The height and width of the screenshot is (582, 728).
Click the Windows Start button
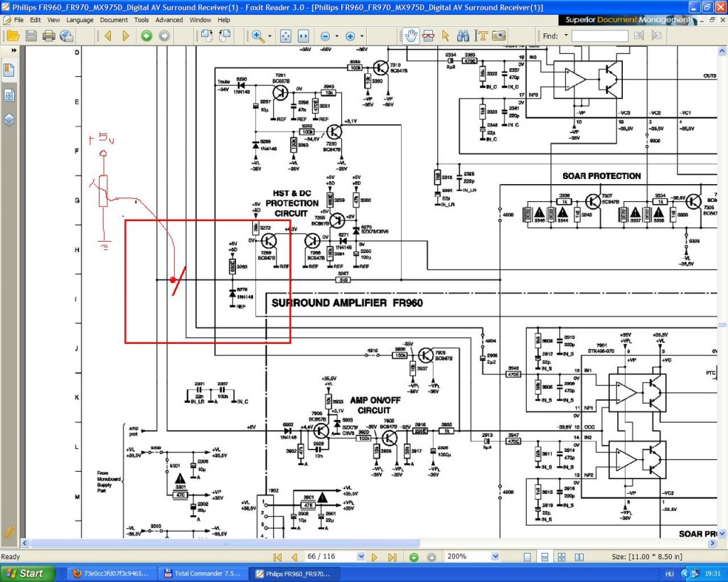(28, 573)
